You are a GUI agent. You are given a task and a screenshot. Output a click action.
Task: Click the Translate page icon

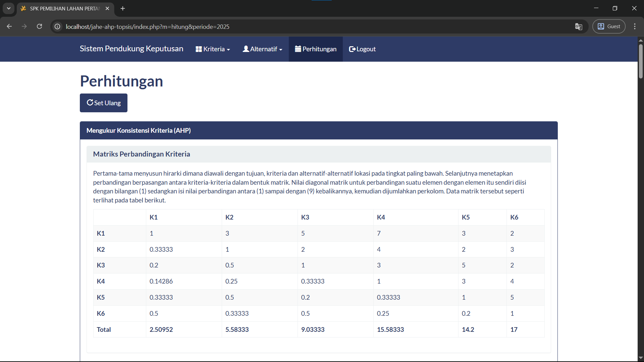[x=579, y=26]
